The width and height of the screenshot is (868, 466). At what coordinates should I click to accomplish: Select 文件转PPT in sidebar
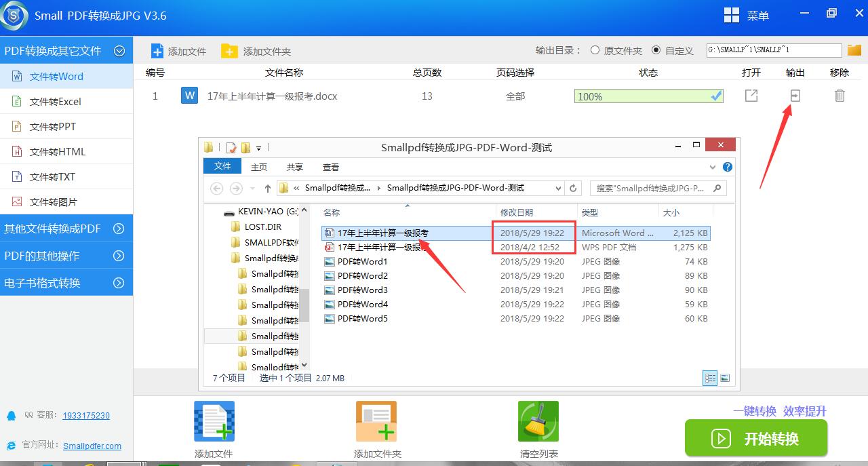pyautogui.click(x=66, y=127)
